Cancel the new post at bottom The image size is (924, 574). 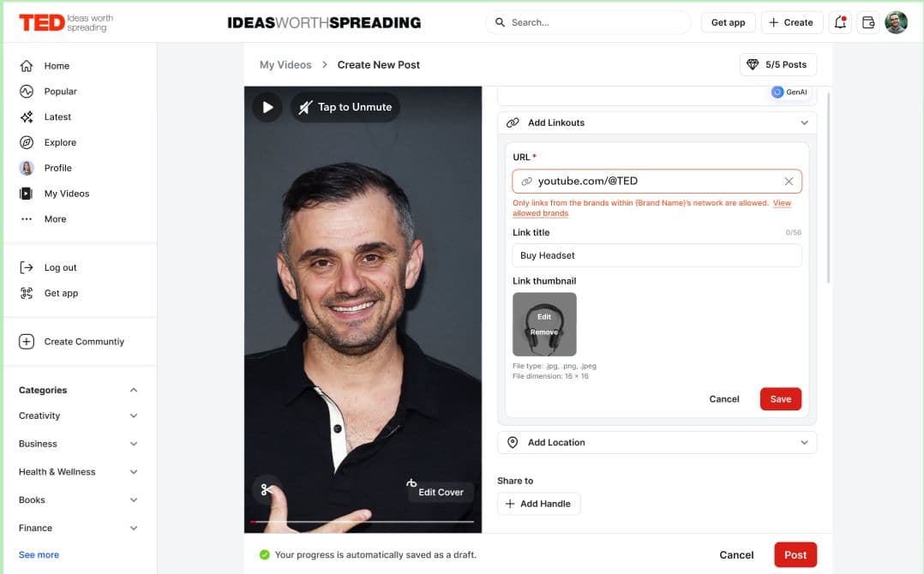click(736, 554)
